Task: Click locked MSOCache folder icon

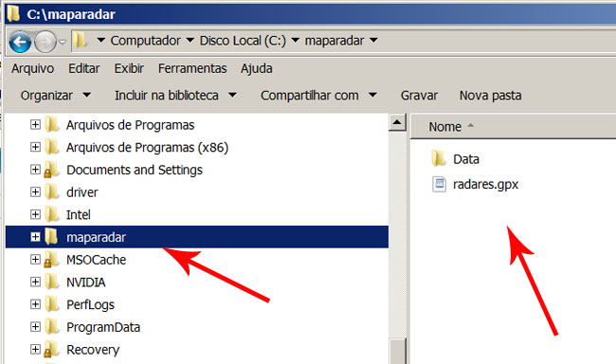Action: pyautogui.click(x=52, y=260)
